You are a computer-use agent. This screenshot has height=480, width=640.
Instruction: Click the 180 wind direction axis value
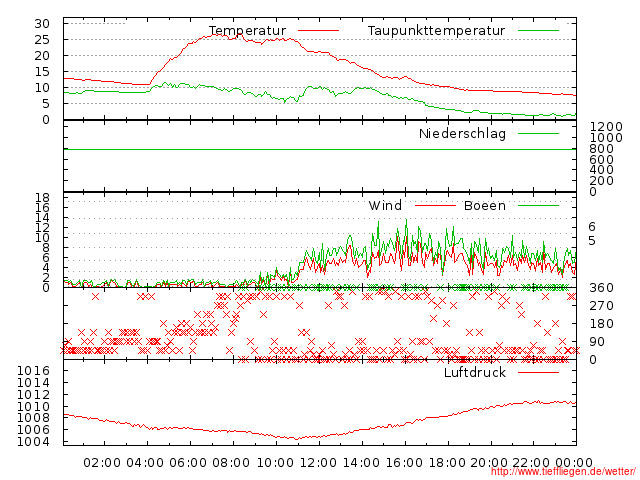pos(601,324)
